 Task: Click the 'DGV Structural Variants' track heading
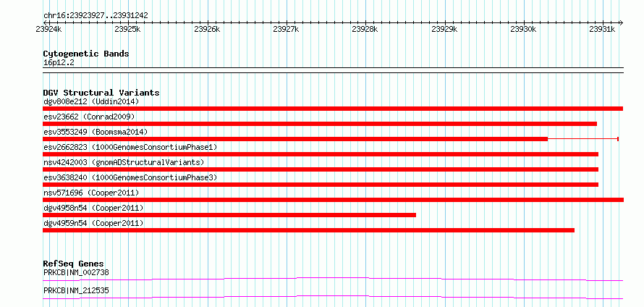(x=101, y=93)
